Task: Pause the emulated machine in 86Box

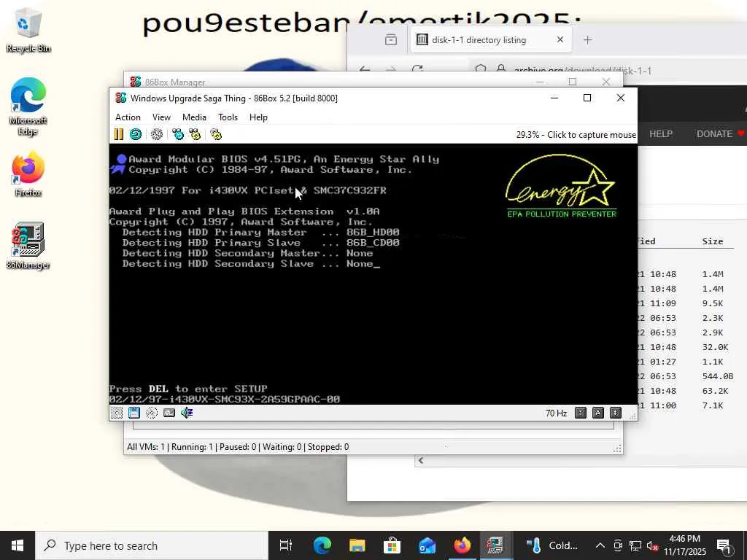Action: click(119, 134)
